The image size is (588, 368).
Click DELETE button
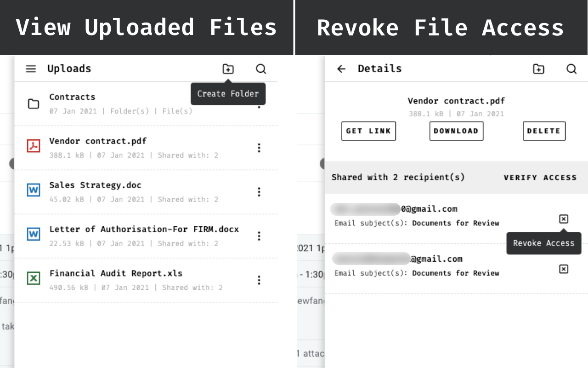[x=544, y=131]
